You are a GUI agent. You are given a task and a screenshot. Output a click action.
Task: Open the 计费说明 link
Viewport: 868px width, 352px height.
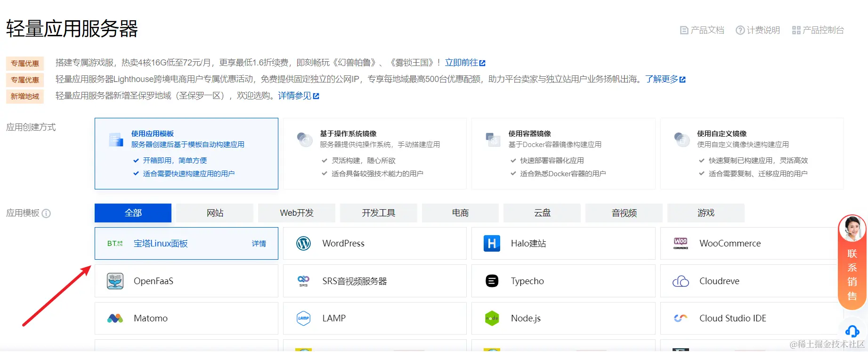(758, 30)
